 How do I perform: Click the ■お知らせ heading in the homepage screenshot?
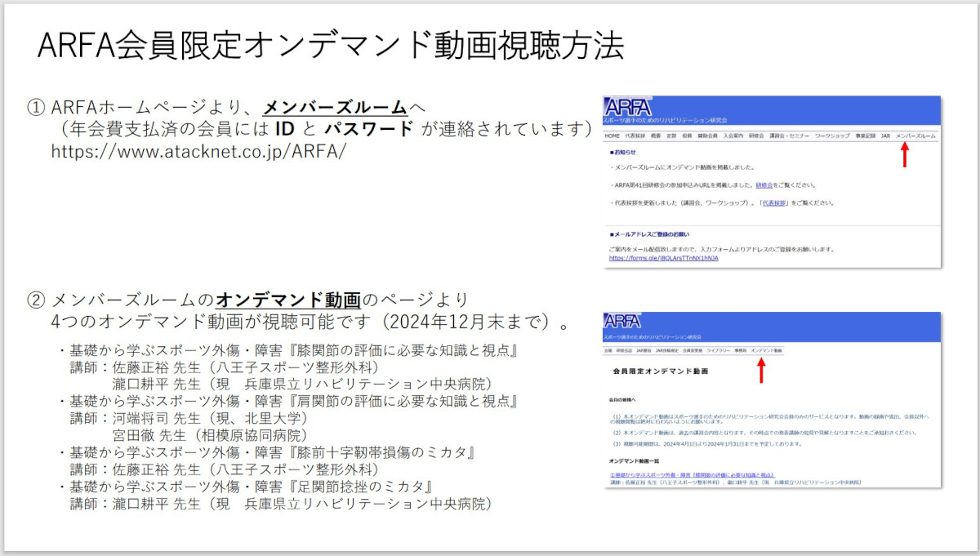point(622,152)
